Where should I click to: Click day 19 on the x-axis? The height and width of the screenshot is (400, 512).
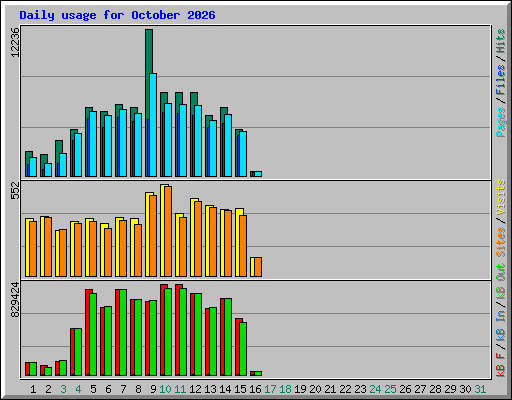click(300, 389)
